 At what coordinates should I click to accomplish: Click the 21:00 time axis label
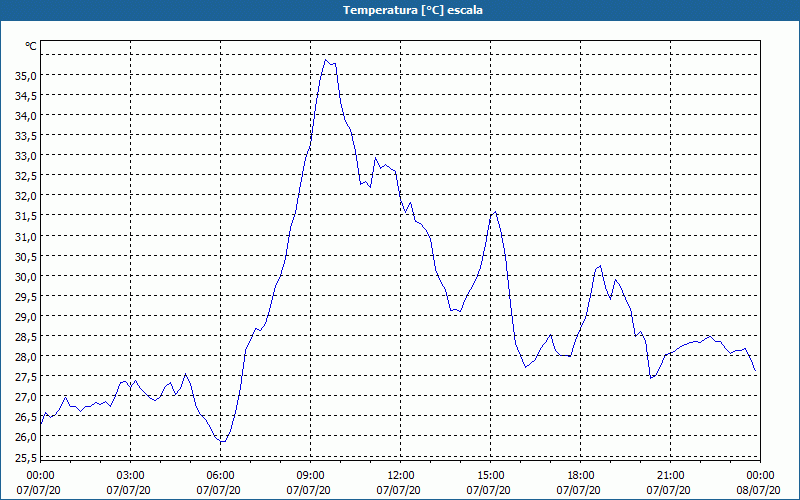coord(670,476)
